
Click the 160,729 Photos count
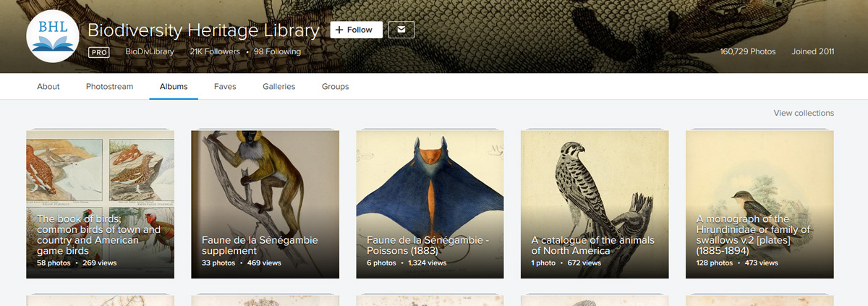point(748,52)
